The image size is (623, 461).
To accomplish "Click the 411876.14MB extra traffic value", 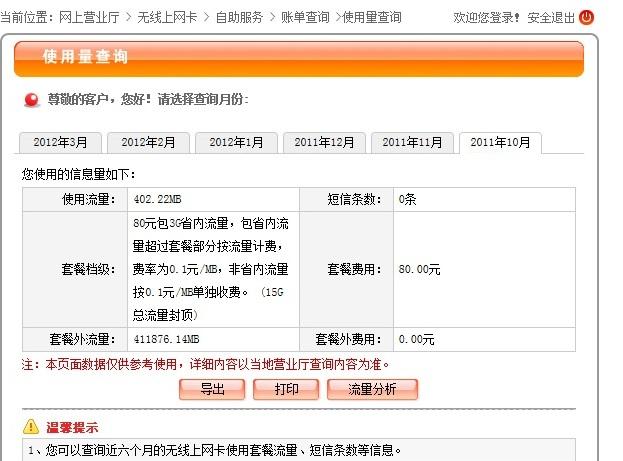I will point(166,339).
